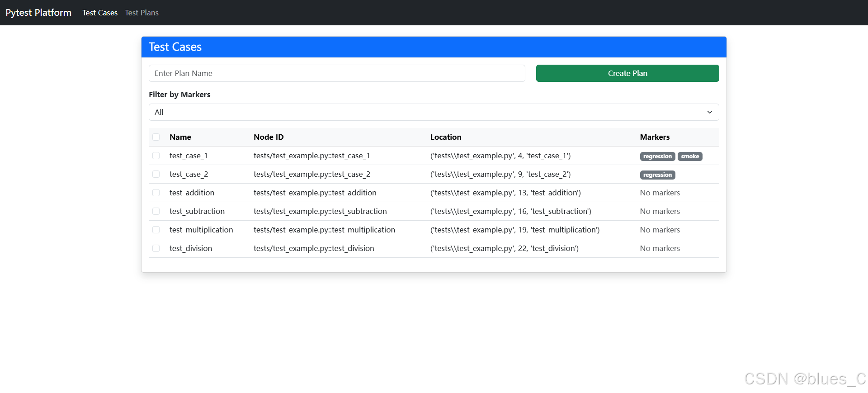Tick the test_division row checkbox

click(156, 248)
